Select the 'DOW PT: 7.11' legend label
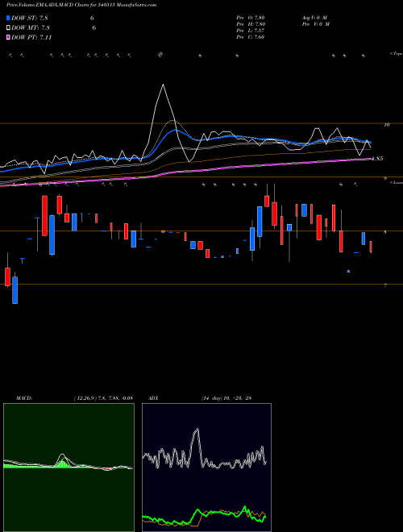The height and width of the screenshot is (532, 403). 31,37
